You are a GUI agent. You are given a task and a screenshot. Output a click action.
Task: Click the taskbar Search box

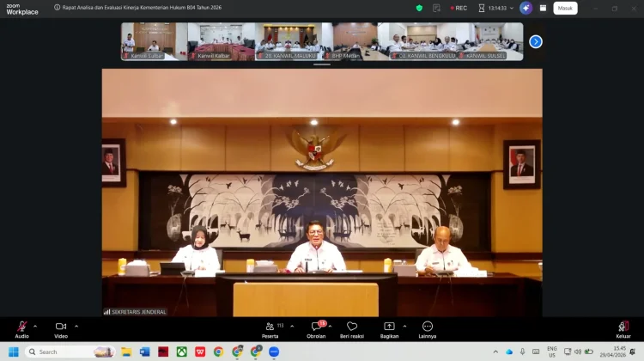point(70,352)
